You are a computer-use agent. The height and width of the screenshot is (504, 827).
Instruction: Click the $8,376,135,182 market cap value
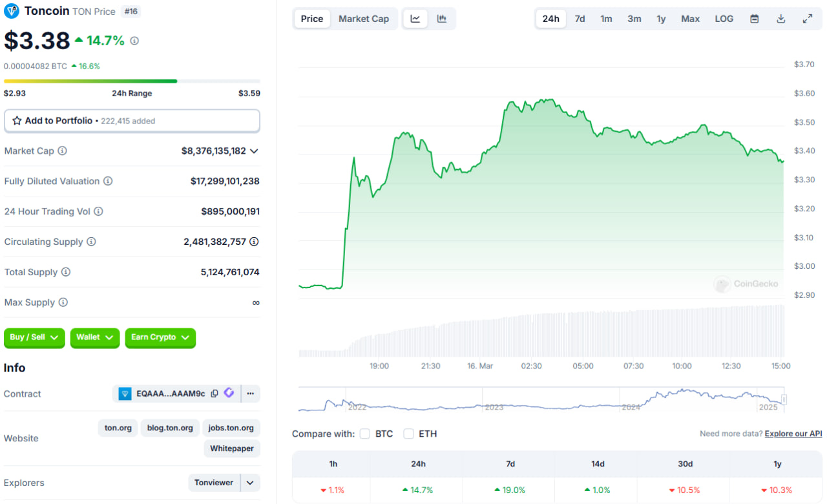(214, 151)
